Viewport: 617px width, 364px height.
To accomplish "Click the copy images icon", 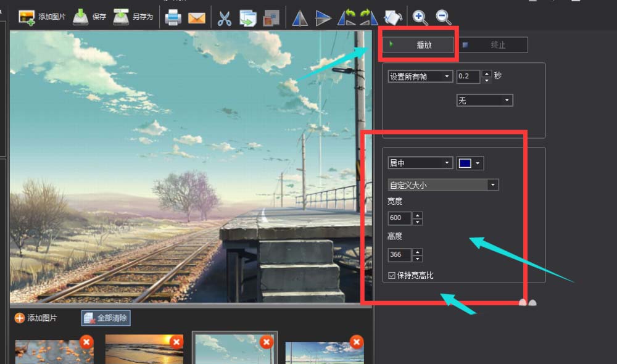I will 248,18.
